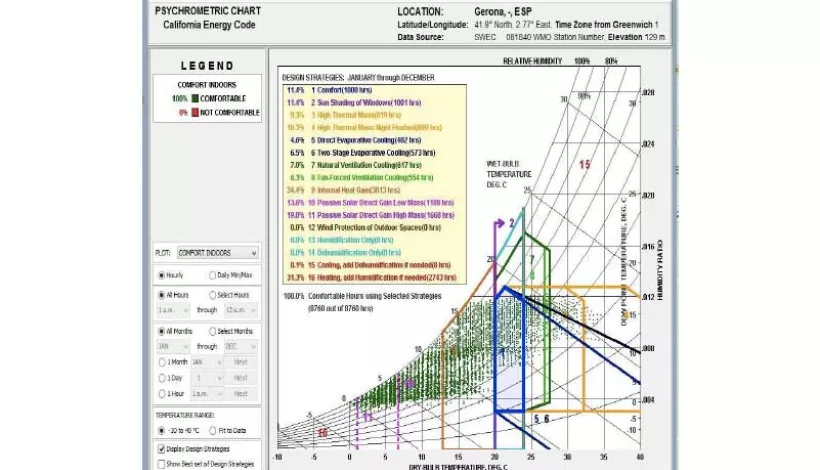Select the 1 Month radio button

point(162,362)
